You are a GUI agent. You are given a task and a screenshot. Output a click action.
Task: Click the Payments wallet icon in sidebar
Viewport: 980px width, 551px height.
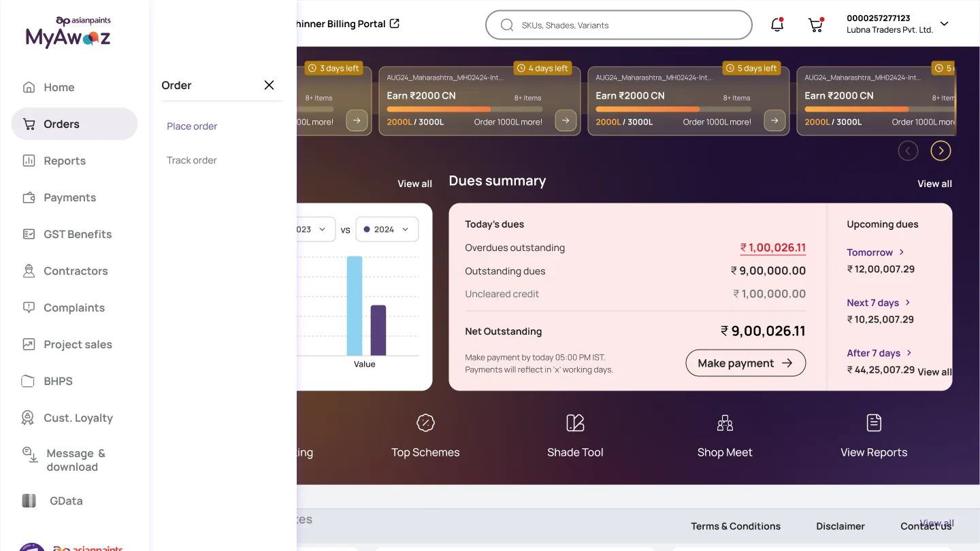click(x=29, y=197)
